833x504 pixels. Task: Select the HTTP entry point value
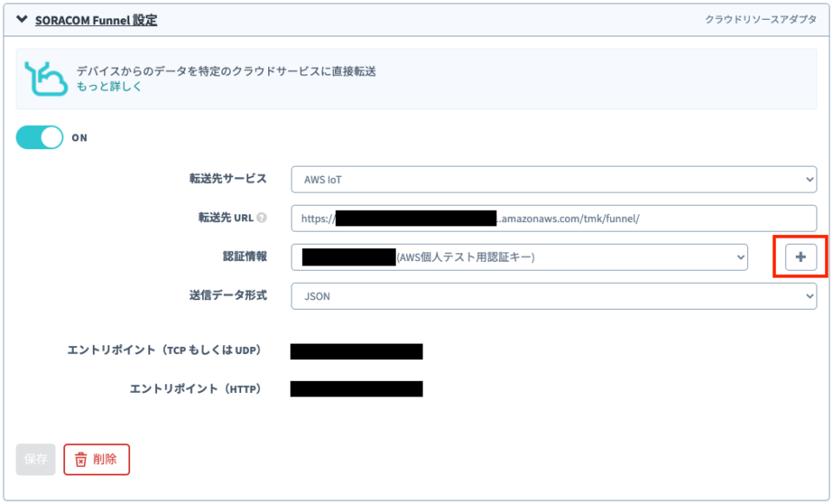(356, 389)
